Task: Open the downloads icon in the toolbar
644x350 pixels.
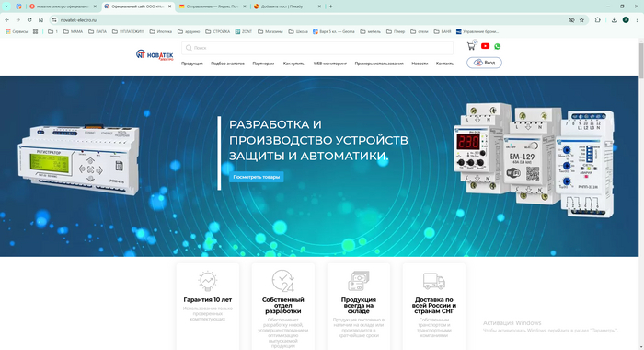Action: (x=614, y=19)
